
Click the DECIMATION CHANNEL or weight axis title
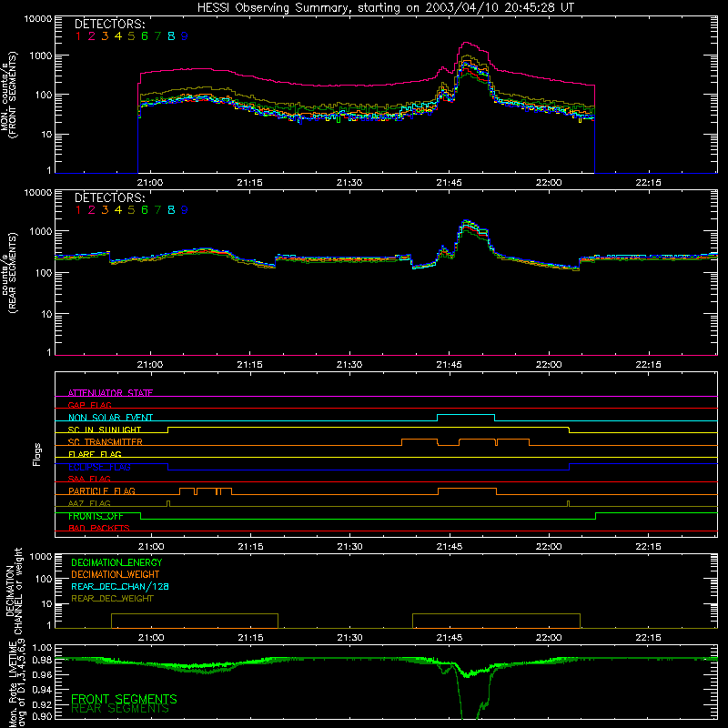[x=14, y=591]
